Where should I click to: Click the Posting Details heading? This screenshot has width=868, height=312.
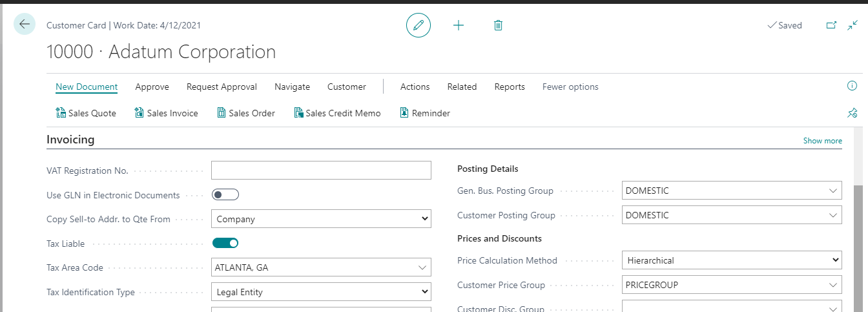click(488, 169)
